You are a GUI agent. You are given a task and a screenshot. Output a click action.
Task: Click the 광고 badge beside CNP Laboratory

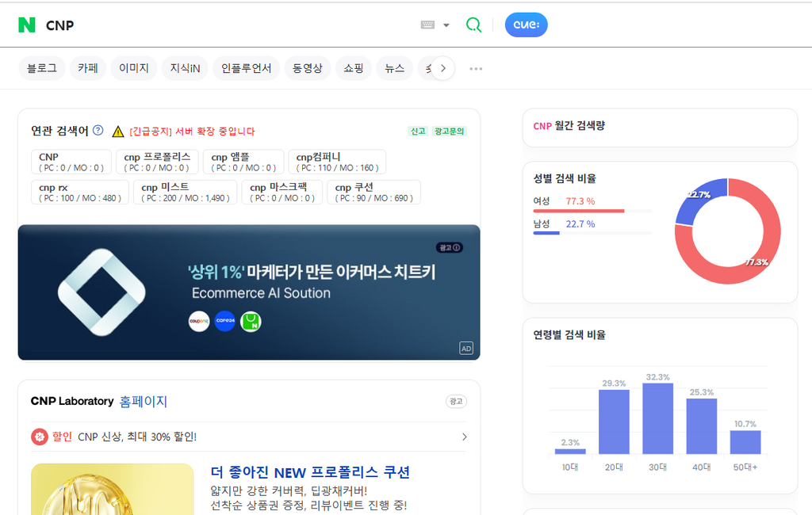coord(456,401)
